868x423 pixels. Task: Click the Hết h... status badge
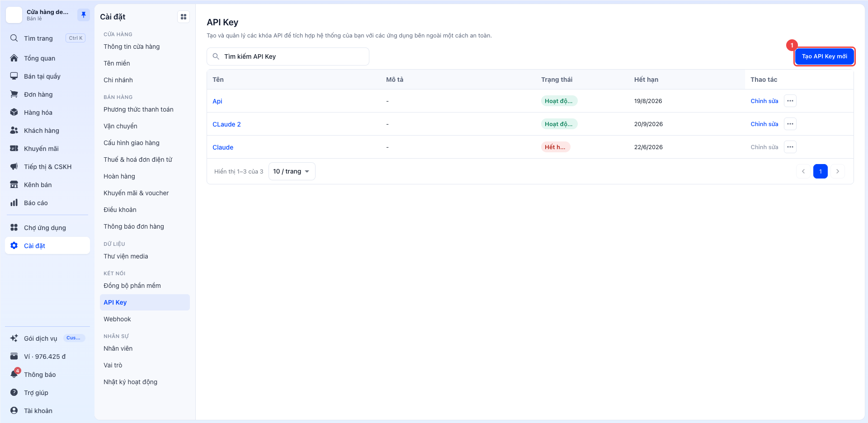(556, 147)
